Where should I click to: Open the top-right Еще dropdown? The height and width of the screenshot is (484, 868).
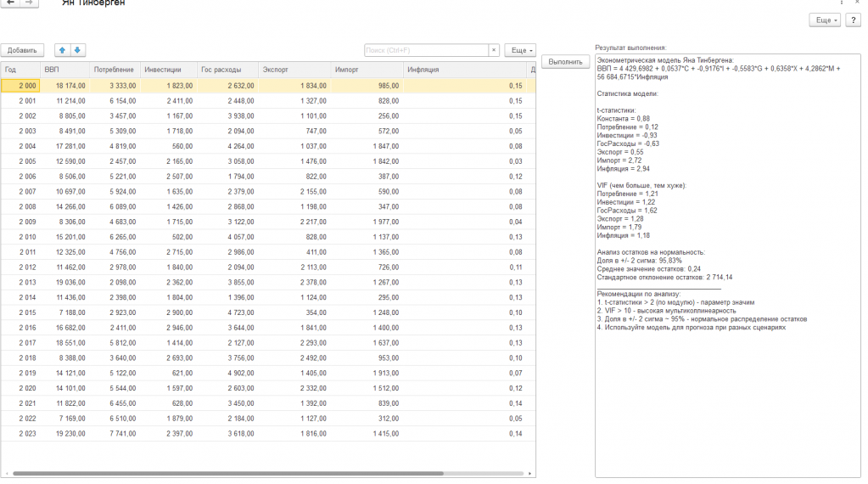(825, 20)
